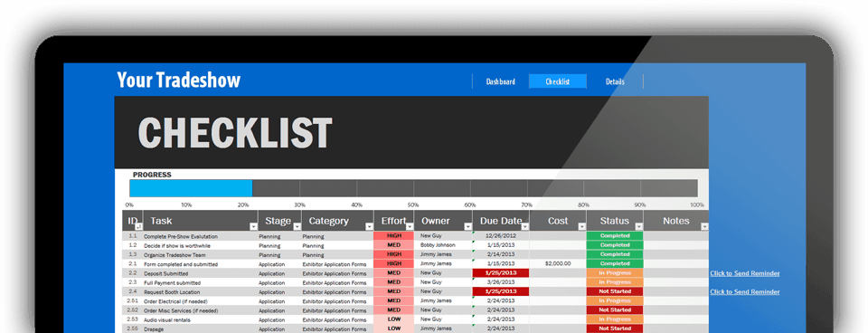
Task: Click the Your Tradeshow title
Action: (x=178, y=81)
